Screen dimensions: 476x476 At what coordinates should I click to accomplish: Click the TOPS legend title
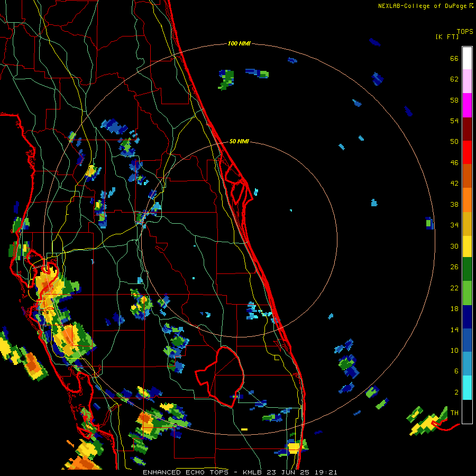(465, 32)
